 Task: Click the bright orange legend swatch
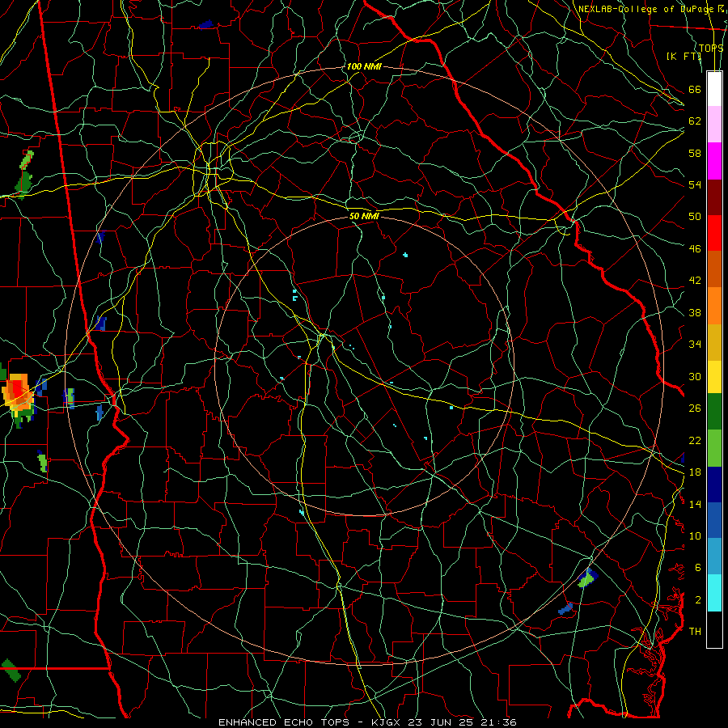click(714, 306)
